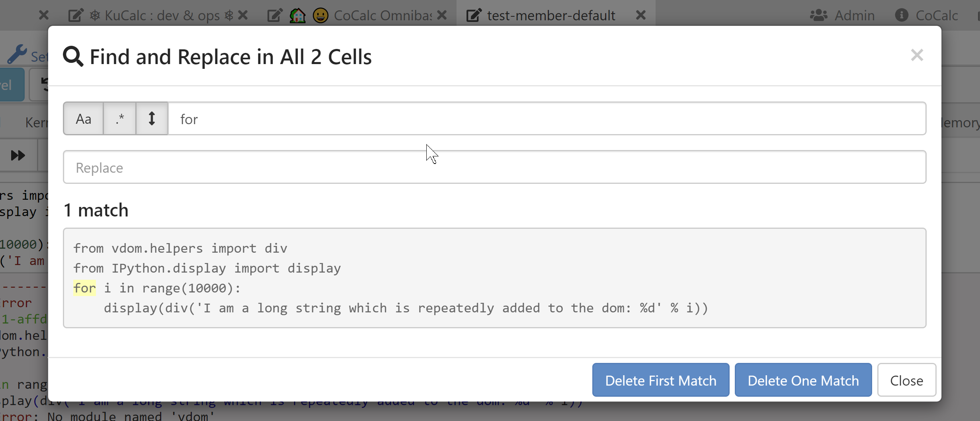Click the fast-forward run-all icon in notebook toolbar
The image size is (980, 421).
tap(18, 155)
